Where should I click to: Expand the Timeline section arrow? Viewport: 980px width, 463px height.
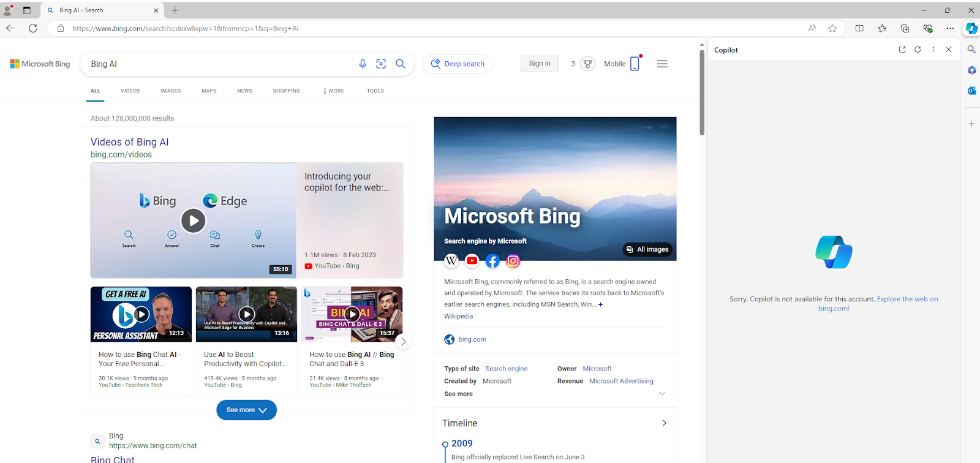tap(664, 423)
